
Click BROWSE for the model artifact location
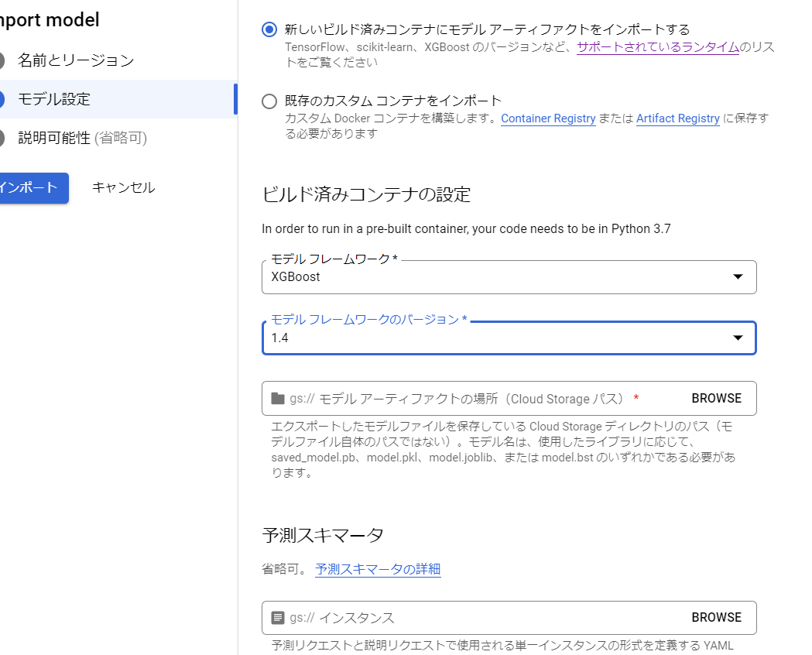[716, 398]
